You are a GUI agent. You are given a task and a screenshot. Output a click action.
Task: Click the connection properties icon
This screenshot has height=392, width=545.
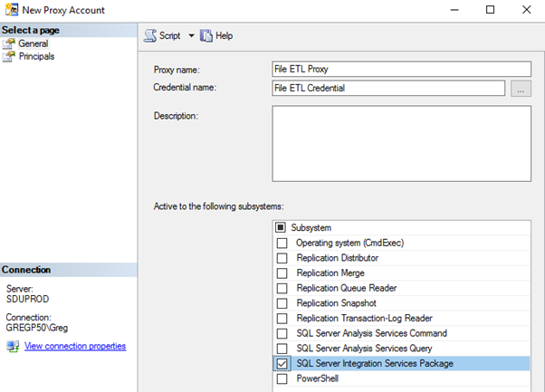pyautogui.click(x=12, y=347)
